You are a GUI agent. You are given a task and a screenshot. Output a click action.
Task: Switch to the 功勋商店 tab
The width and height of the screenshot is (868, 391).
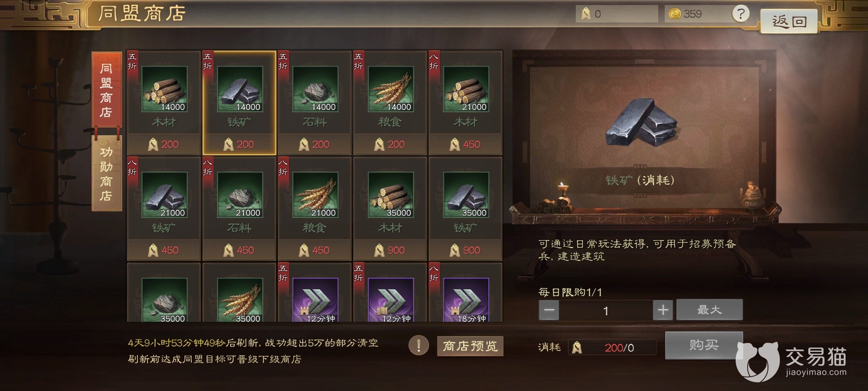[106, 173]
